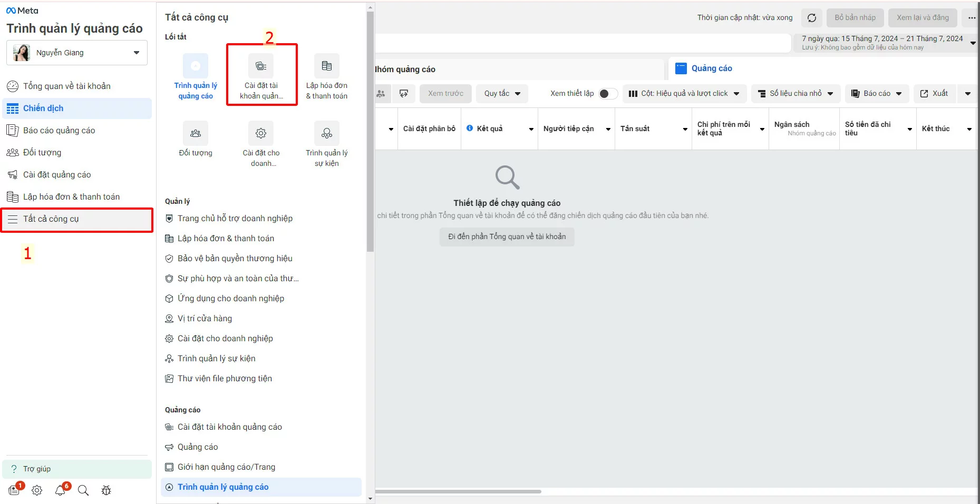Click the Billing & payments shortcut icon

click(x=326, y=66)
